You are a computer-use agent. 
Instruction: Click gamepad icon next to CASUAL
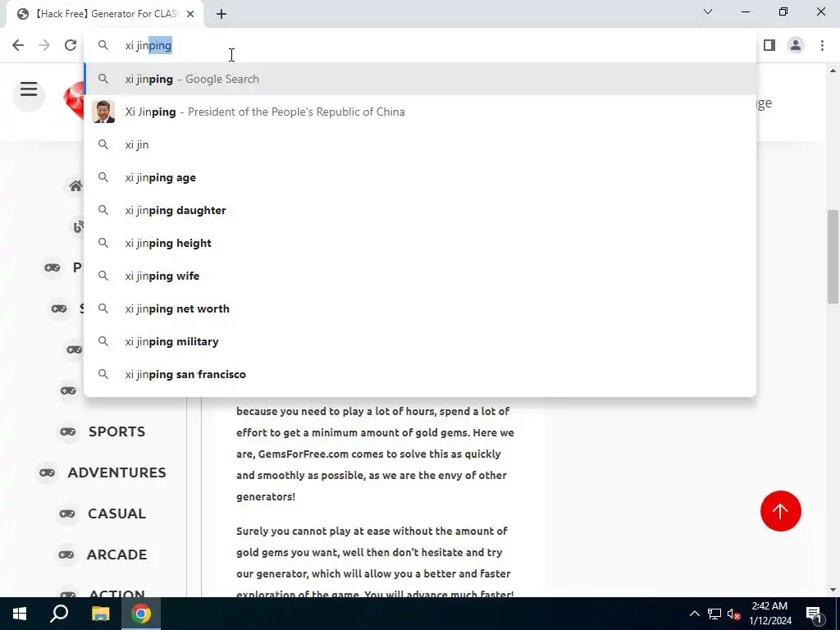67,514
